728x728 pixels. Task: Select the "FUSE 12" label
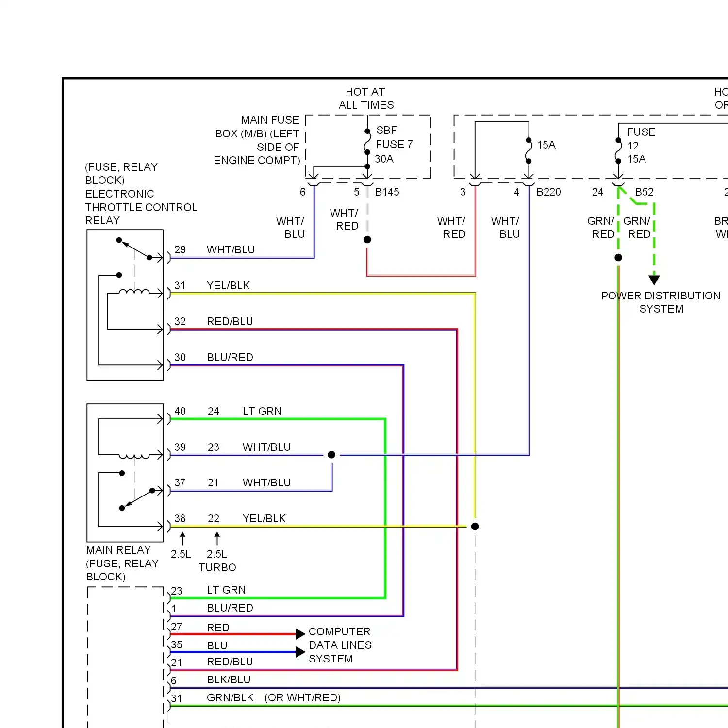tap(641, 139)
